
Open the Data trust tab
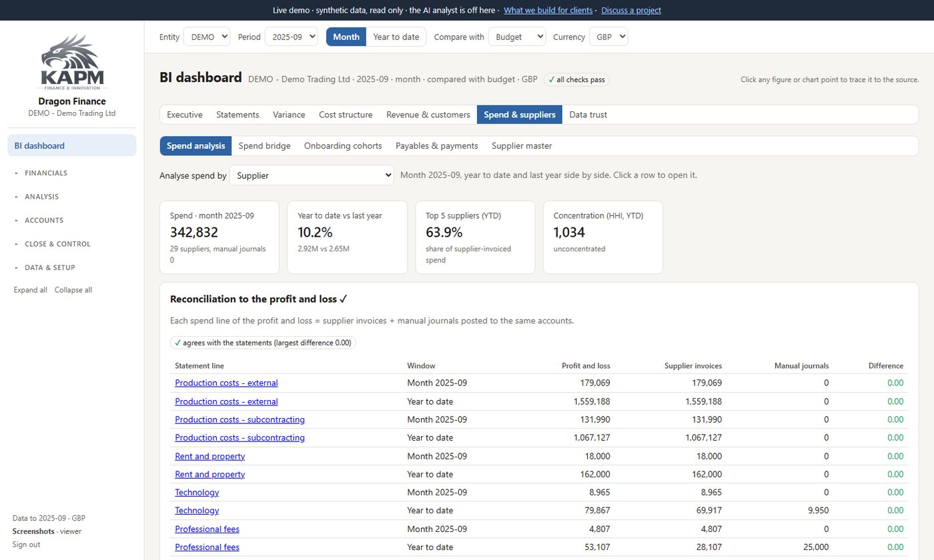click(x=588, y=115)
